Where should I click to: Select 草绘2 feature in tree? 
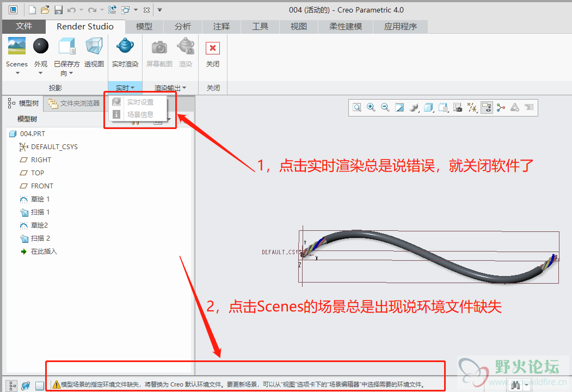(34, 225)
